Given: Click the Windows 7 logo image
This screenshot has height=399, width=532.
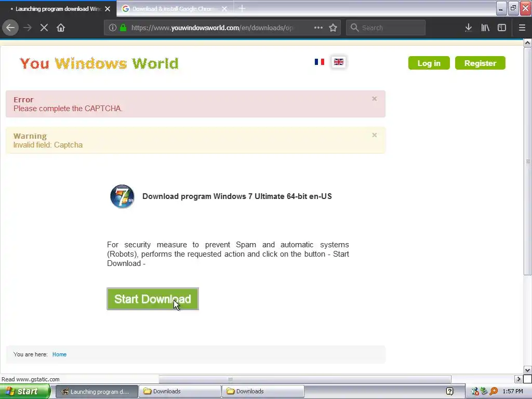Looking at the screenshot, I should pos(122,196).
